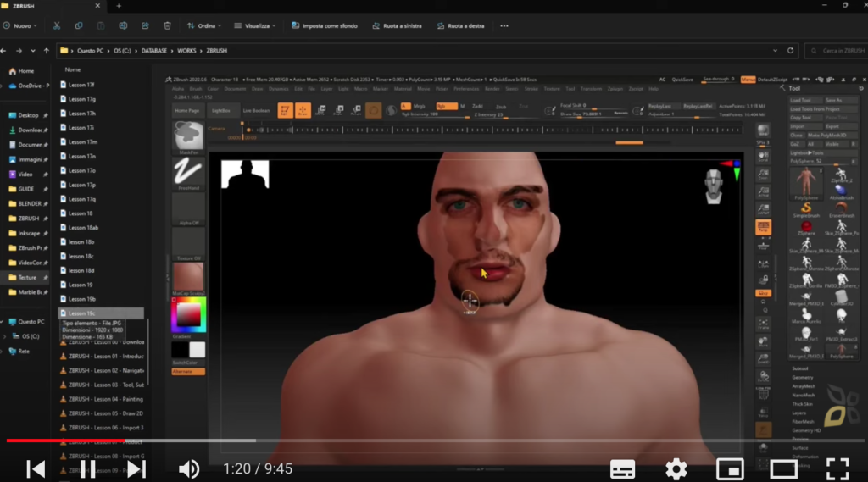Click the white SwitchColor secondary swatch
Image resolution: width=868 pixels, height=482 pixels.
click(x=197, y=350)
